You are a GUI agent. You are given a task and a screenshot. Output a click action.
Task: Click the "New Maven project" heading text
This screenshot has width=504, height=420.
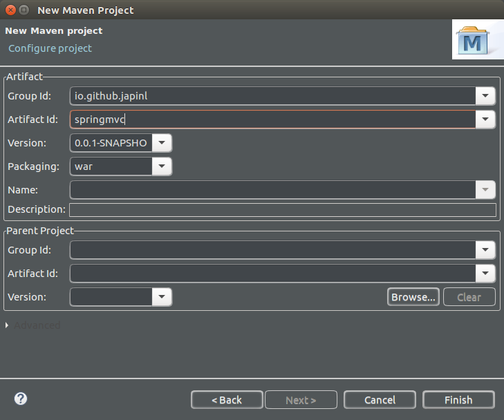(54, 31)
